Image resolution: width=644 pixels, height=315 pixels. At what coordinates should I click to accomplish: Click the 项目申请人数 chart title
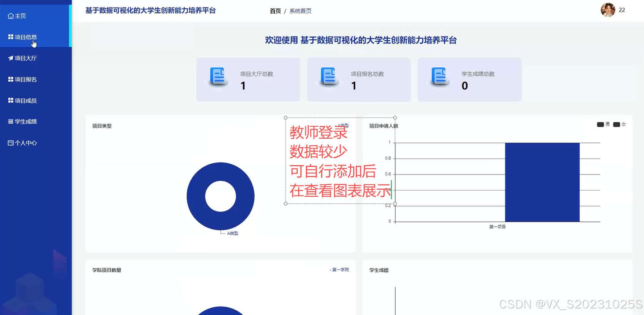[384, 126]
